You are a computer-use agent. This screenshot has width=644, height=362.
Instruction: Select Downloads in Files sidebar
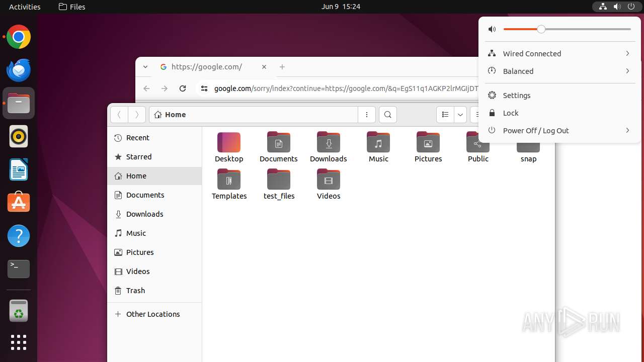(x=154, y=214)
